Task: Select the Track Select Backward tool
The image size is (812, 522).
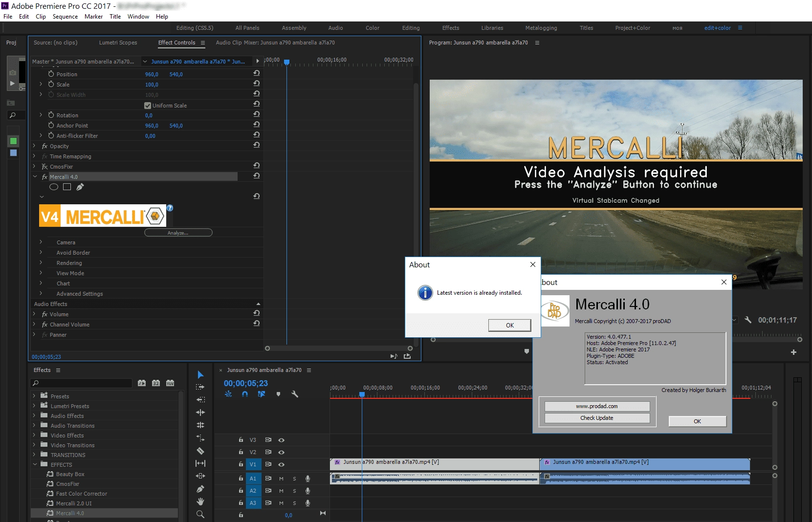Action: coord(200,400)
